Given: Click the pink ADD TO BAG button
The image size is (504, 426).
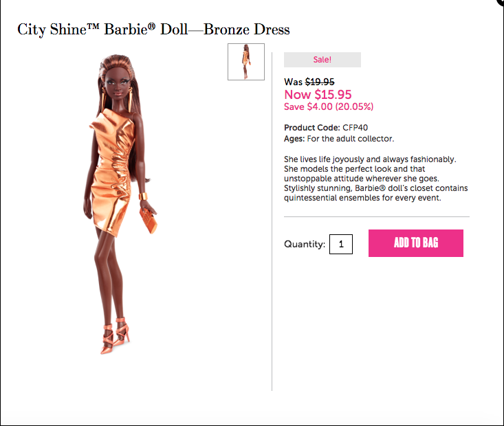Looking at the screenshot, I should pyautogui.click(x=415, y=243).
